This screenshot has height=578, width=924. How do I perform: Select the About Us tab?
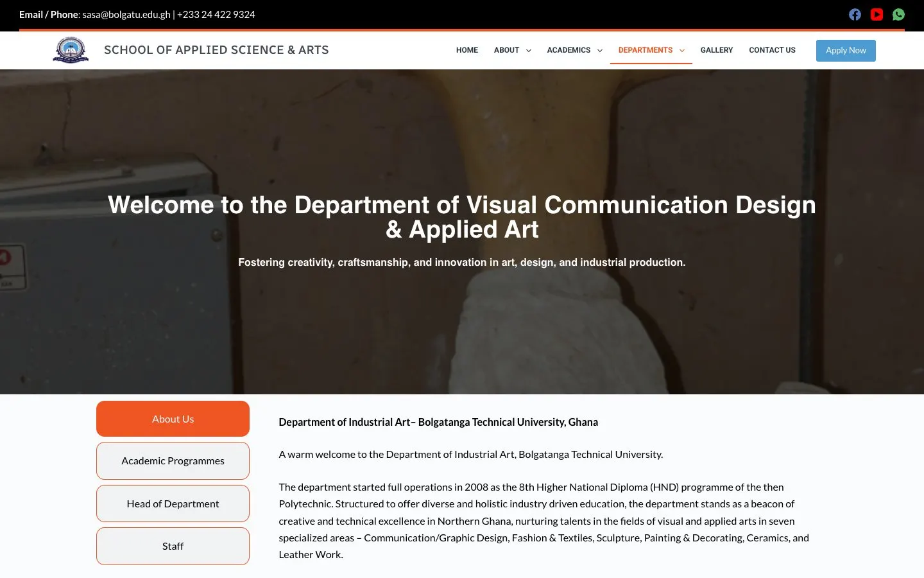click(x=173, y=419)
